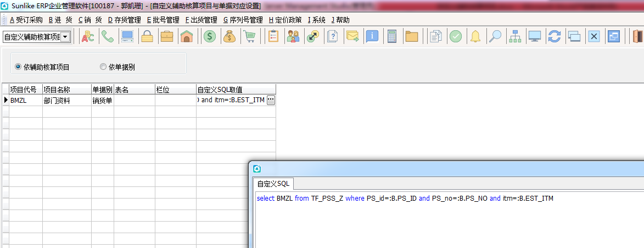Click the blue overlapping windows icon
Image resolution: width=644 pixels, height=248 pixels.
(613, 37)
